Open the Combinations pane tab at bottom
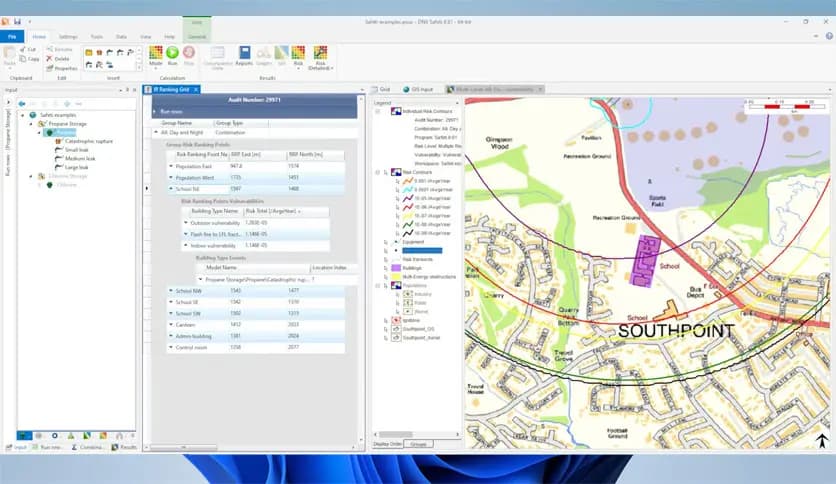 pyautogui.click(x=88, y=447)
